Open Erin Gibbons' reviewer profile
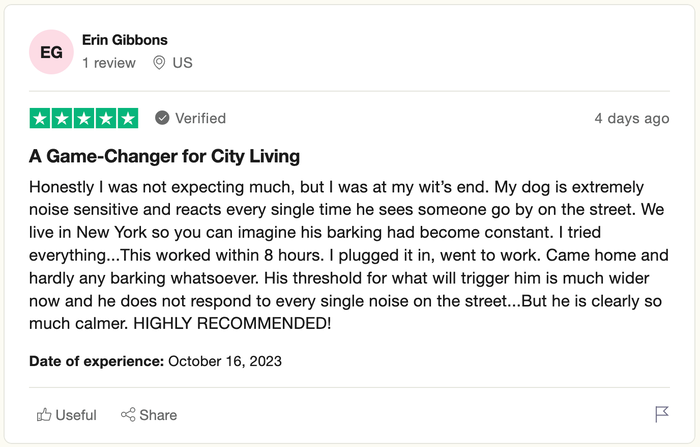Image resolution: width=700 pixels, height=447 pixels. (124, 40)
